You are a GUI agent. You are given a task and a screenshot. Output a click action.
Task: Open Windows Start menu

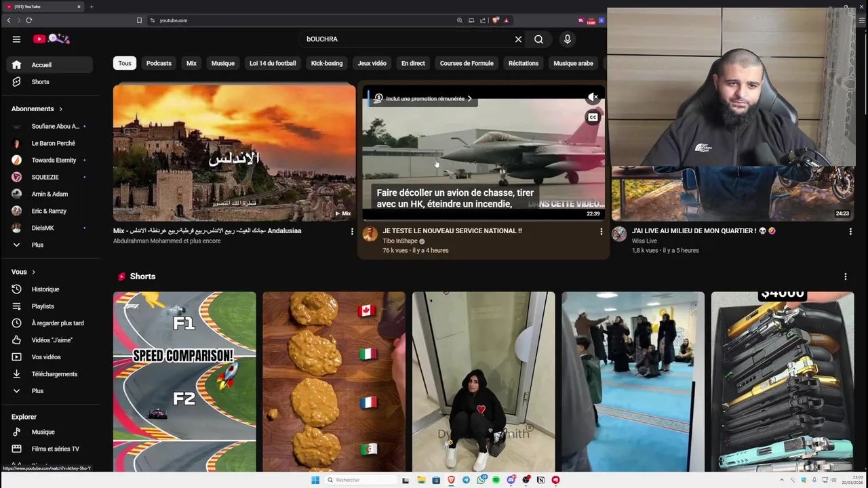315,480
